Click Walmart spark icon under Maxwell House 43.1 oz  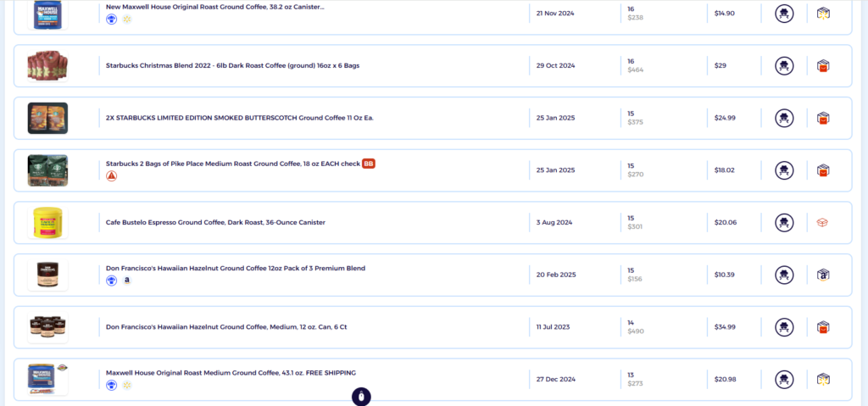point(127,385)
